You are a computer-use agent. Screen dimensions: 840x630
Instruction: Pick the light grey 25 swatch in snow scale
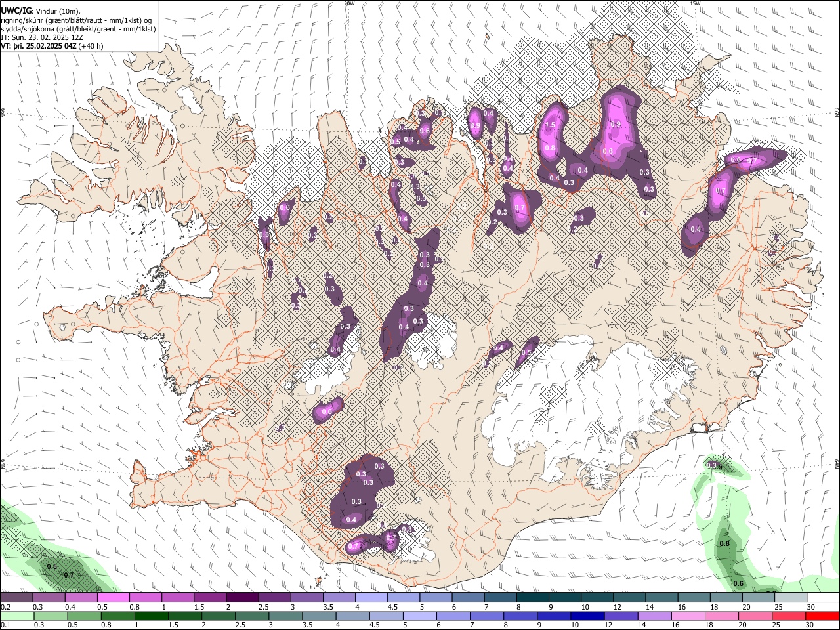791,598
